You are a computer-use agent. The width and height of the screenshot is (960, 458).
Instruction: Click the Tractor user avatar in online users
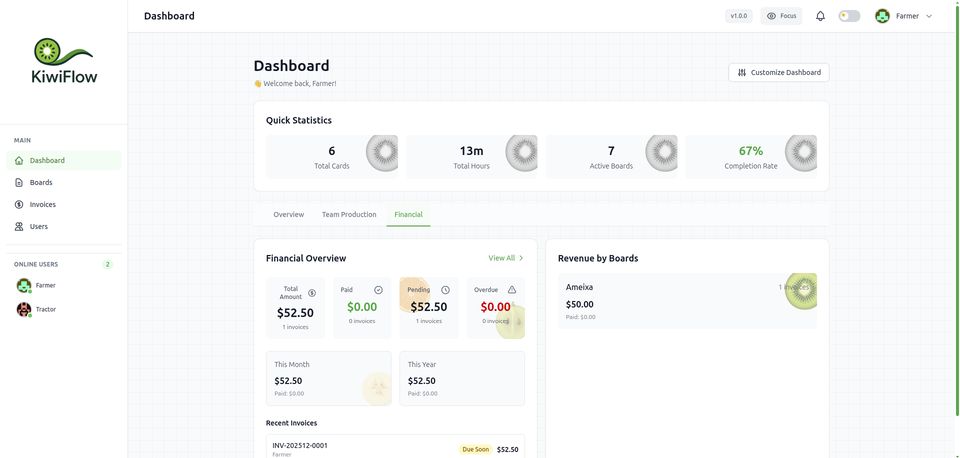coord(24,310)
